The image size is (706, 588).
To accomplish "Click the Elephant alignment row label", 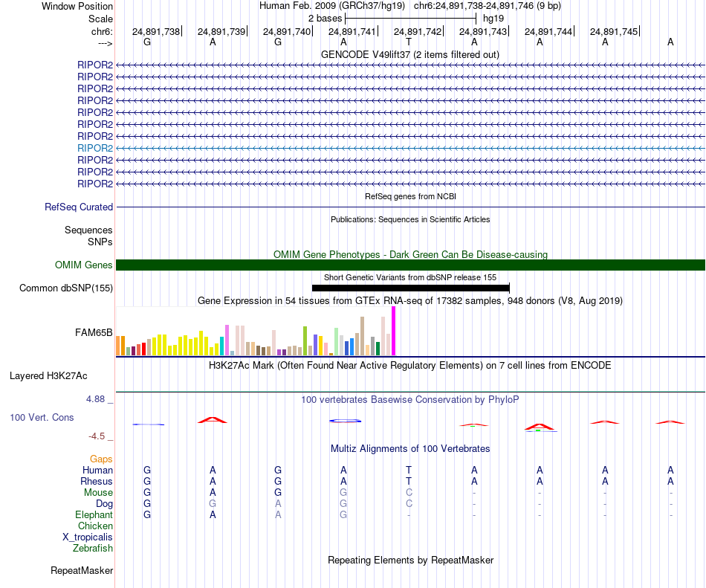I will [94, 514].
